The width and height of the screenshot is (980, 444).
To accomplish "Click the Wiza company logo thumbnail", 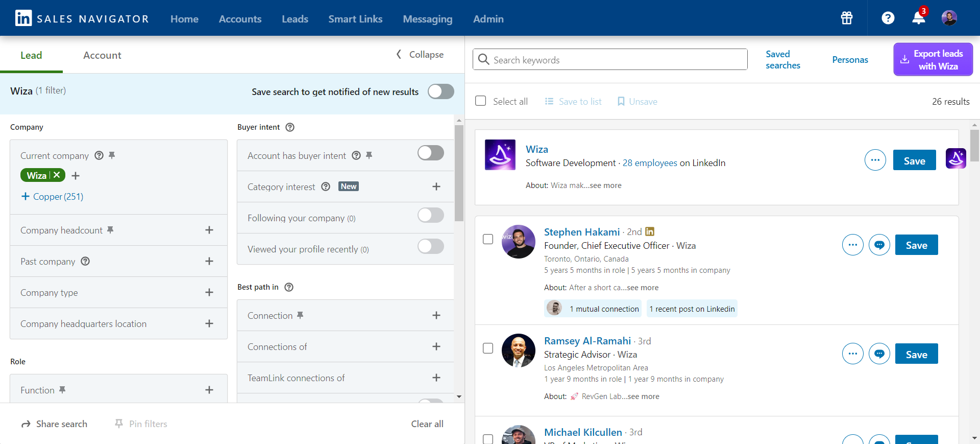I will tap(500, 155).
